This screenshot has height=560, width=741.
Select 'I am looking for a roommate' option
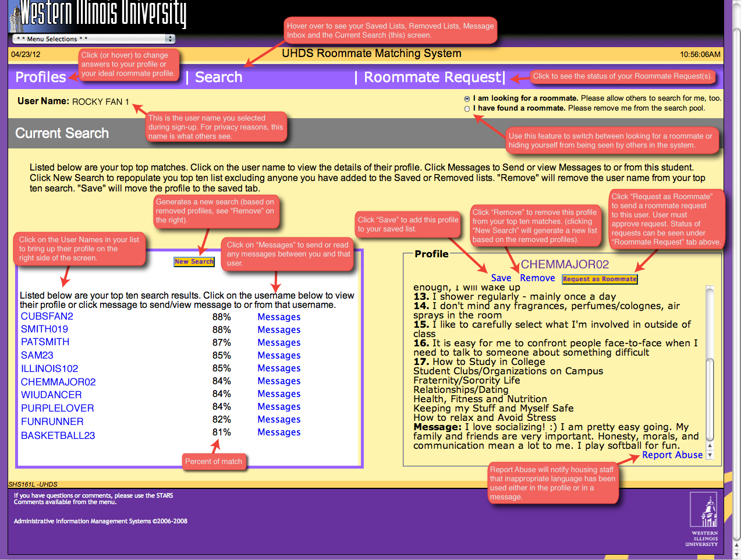(467, 99)
